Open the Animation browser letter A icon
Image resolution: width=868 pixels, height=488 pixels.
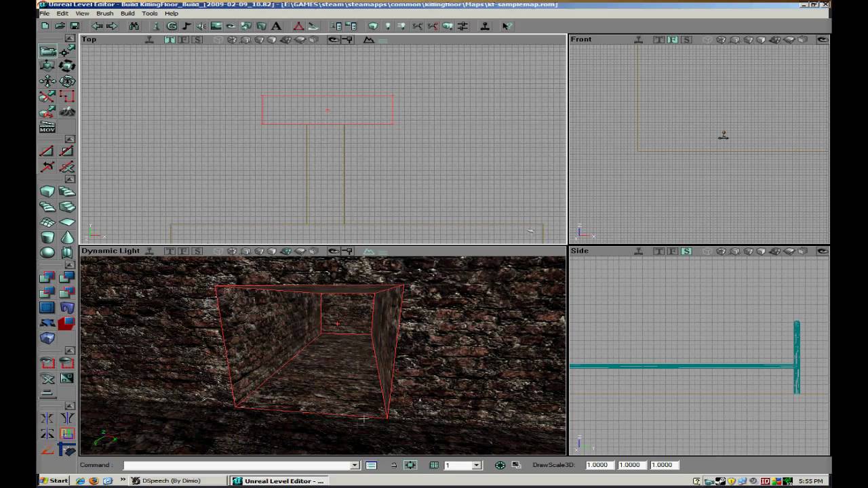coord(276,26)
